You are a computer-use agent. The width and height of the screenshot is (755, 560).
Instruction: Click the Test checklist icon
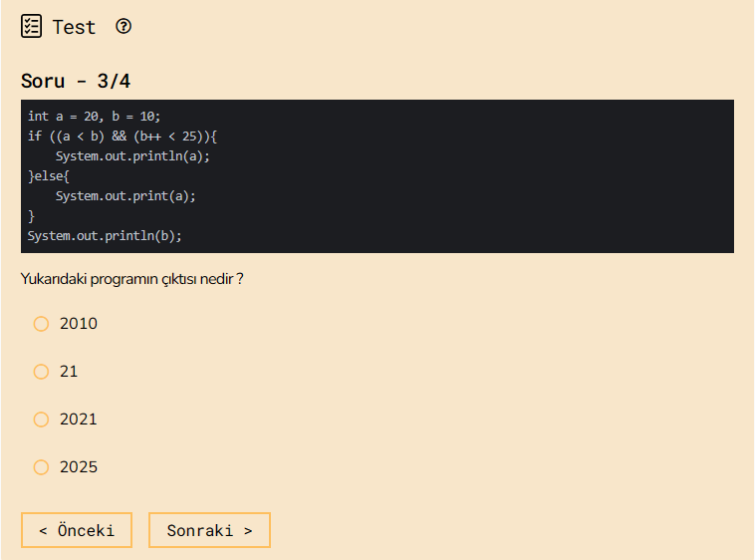click(x=32, y=27)
